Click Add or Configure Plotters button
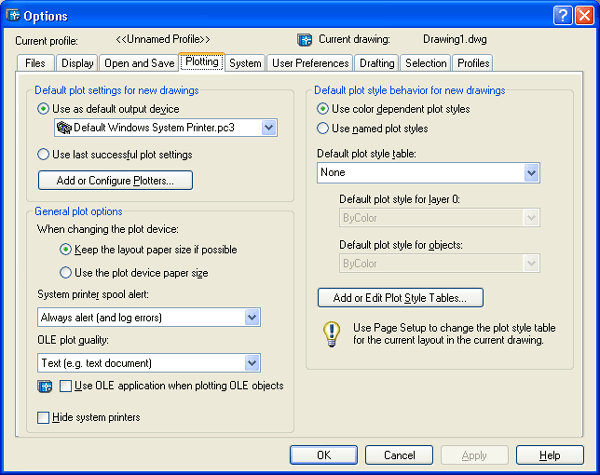The image size is (600, 475). coord(115,180)
